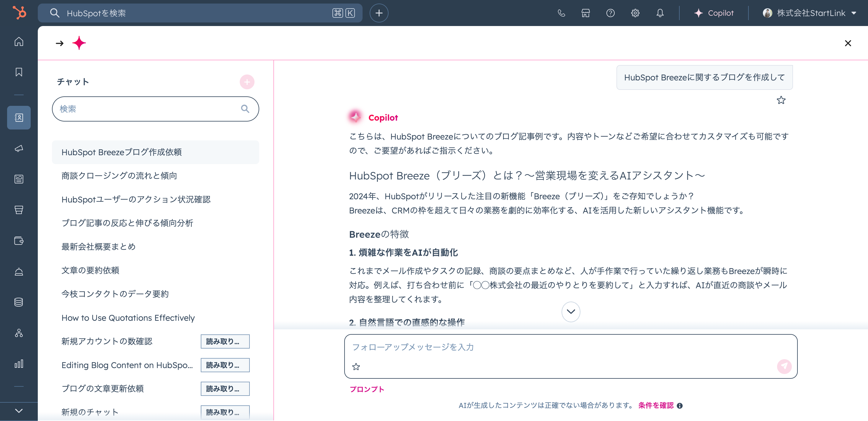Open the Marketplace storefront icon

(586, 13)
